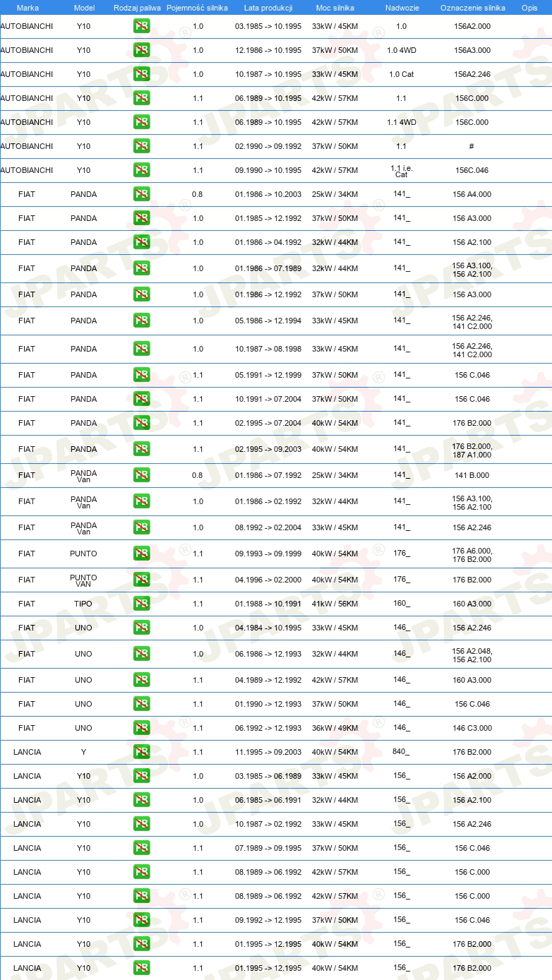Click '156 A2.048, 156 A2.100' engine cell
Screen dimensions: 552x980
tap(472, 655)
